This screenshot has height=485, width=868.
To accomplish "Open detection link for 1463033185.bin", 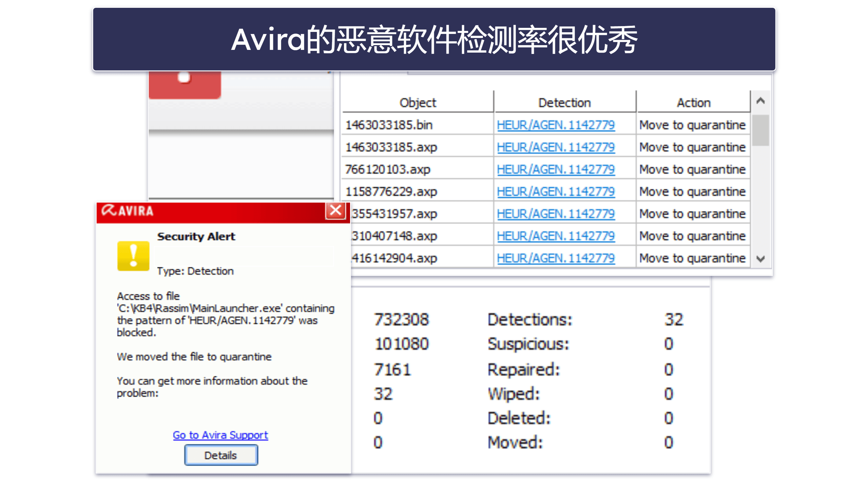I will 556,125.
